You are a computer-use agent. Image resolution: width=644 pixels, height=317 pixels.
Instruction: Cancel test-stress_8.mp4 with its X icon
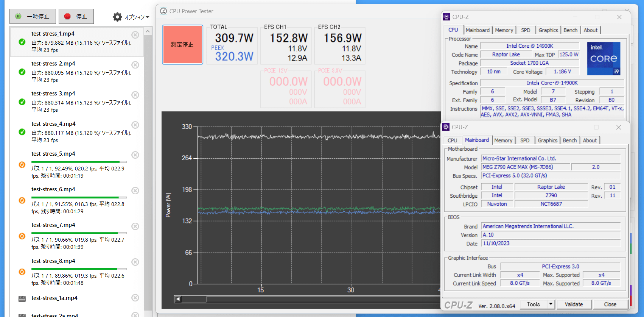click(135, 262)
